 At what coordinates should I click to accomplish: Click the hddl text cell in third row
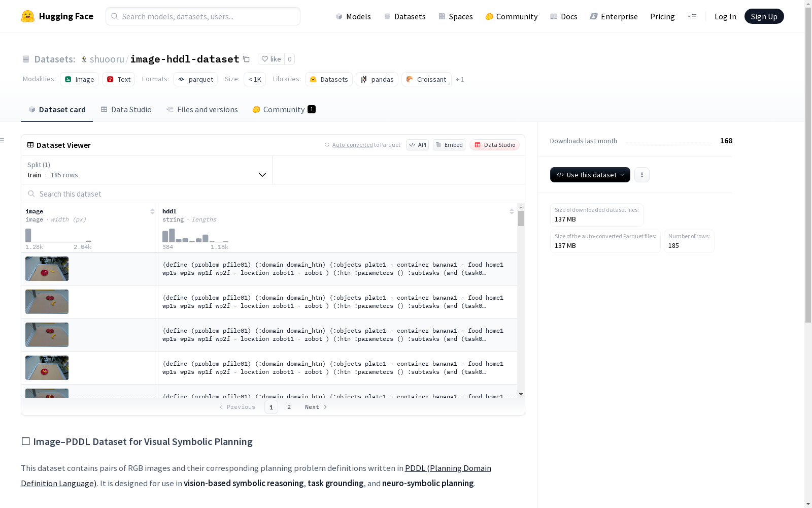pyautogui.click(x=337, y=335)
